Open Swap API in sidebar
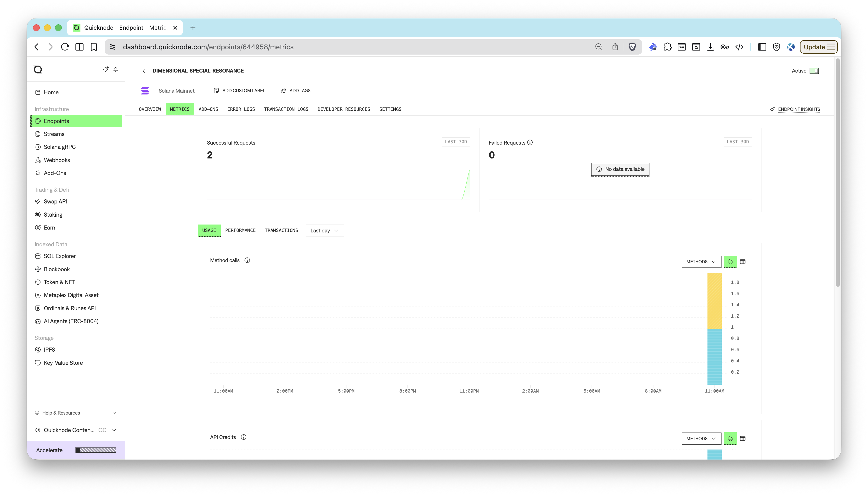This screenshot has height=495, width=868. [x=76, y=202]
